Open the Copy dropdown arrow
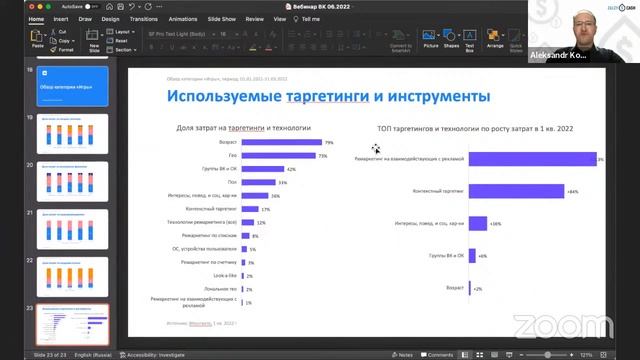 point(73,41)
